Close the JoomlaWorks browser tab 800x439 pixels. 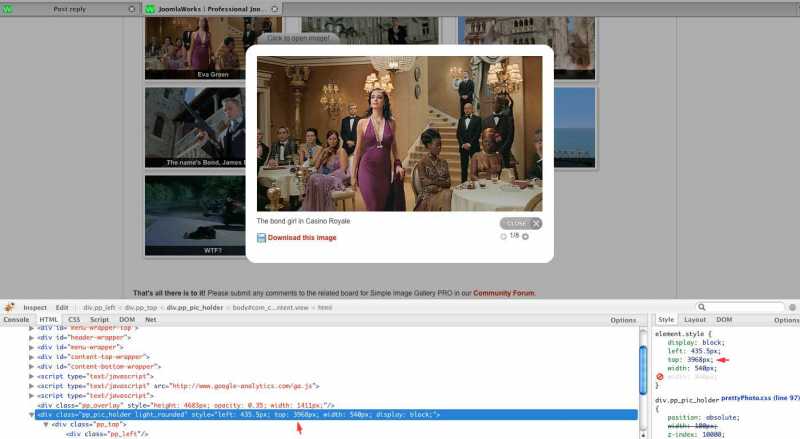274,9
